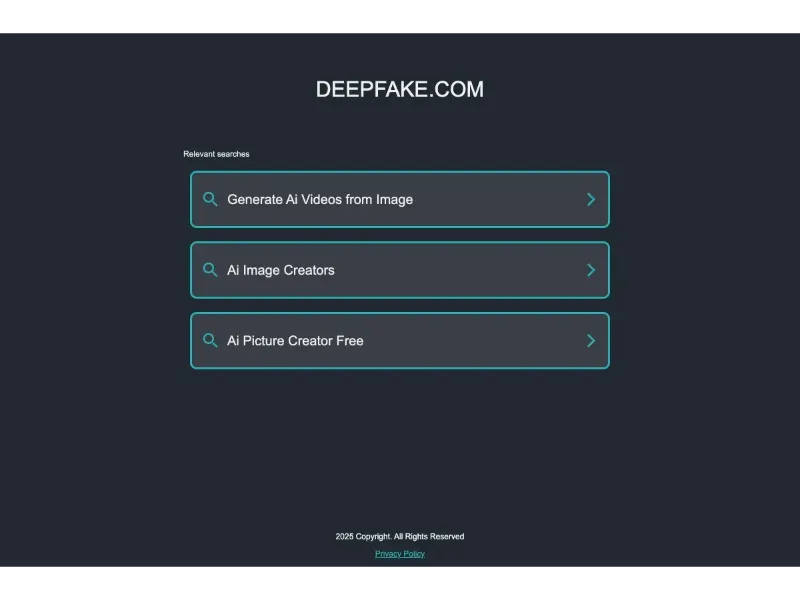This screenshot has width=800, height=600.
Task: Click the DEEPFAKE.COM site title
Action: 400,89
